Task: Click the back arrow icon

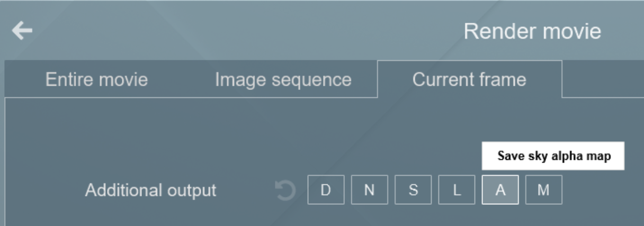Action: click(22, 32)
